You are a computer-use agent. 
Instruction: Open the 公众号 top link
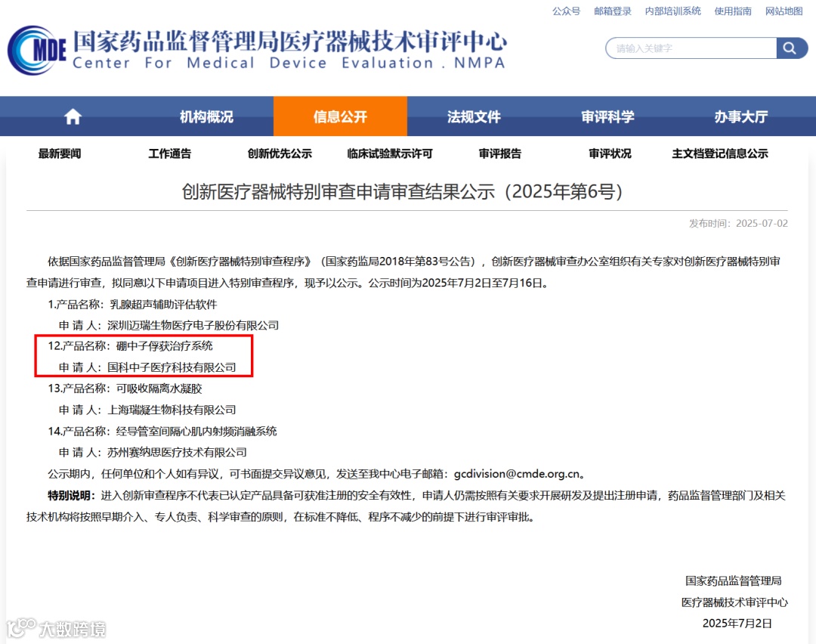point(566,11)
